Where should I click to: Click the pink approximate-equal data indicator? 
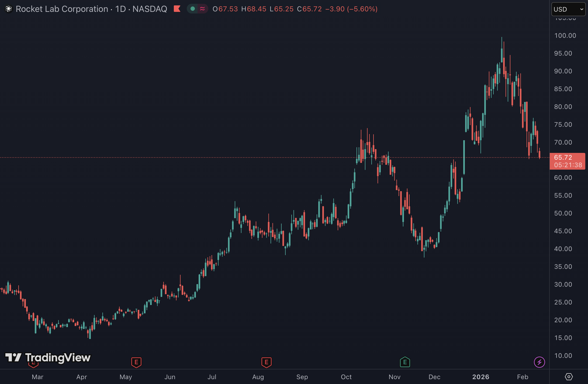202,9
